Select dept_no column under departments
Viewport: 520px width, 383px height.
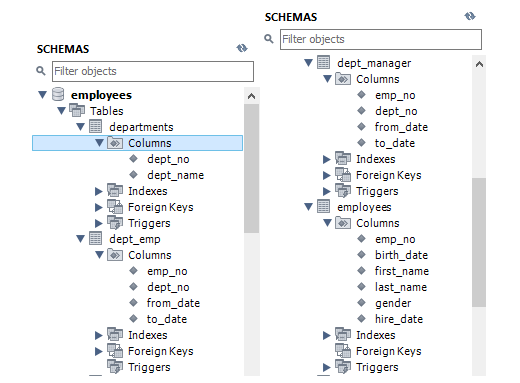pyautogui.click(x=168, y=159)
